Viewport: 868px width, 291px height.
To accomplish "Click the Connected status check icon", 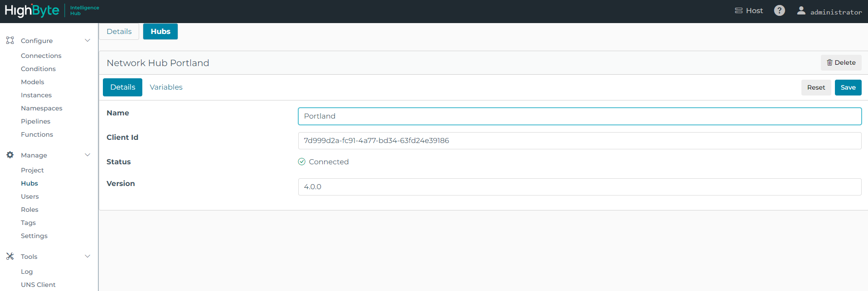I will [x=301, y=162].
